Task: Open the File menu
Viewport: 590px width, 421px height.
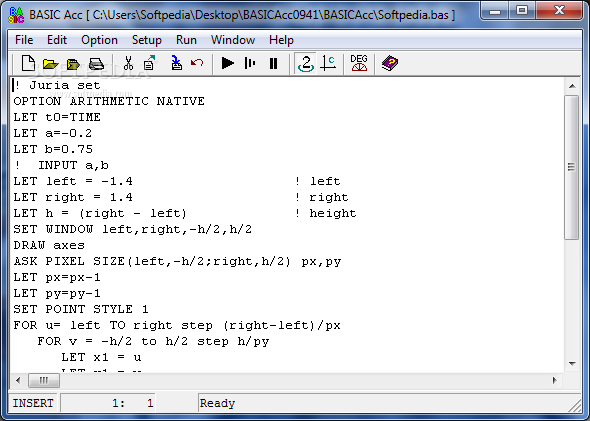Action: click(x=24, y=40)
